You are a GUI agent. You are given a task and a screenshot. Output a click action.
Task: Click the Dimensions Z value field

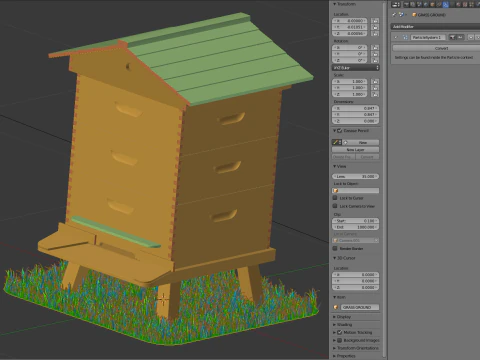click(x=355, y=121)
